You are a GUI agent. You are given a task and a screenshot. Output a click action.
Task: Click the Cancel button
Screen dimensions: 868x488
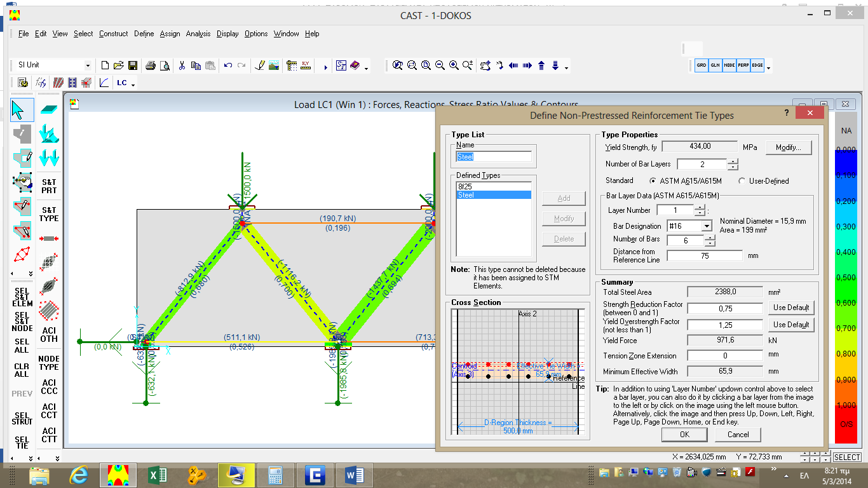(x=738, y=435)
